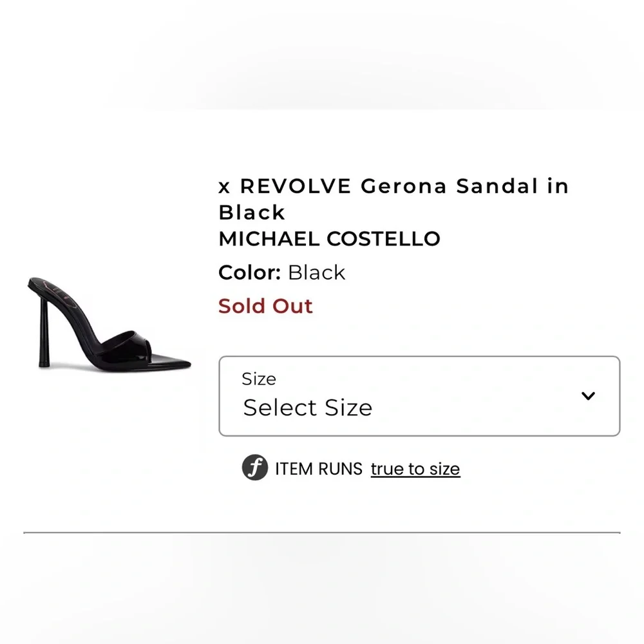
Task: Click the product title x REVOLVE Gerona Sandal
Action: click(x=393, y=186)
